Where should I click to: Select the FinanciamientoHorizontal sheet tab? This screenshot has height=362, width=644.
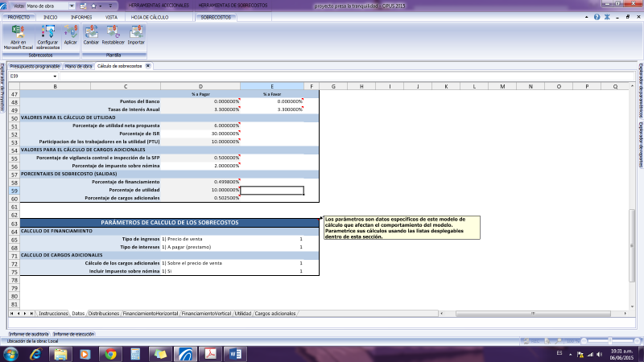tap(151, 313)
